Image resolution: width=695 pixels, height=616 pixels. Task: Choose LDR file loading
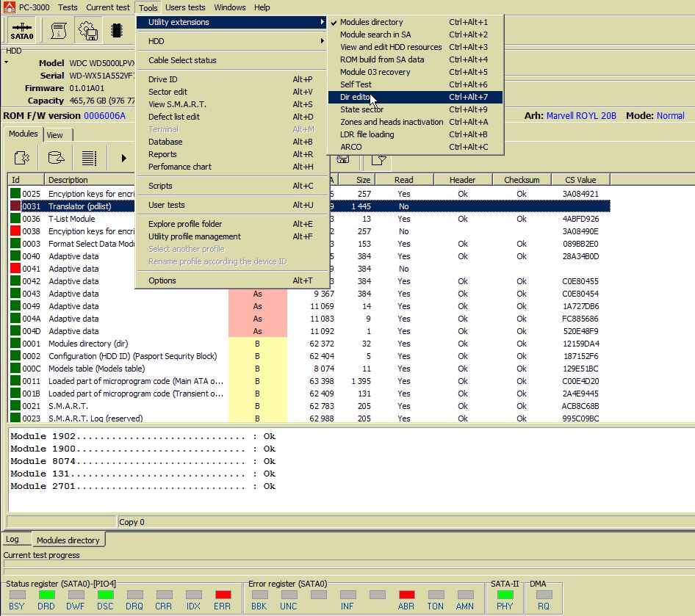tap(415, 134)
